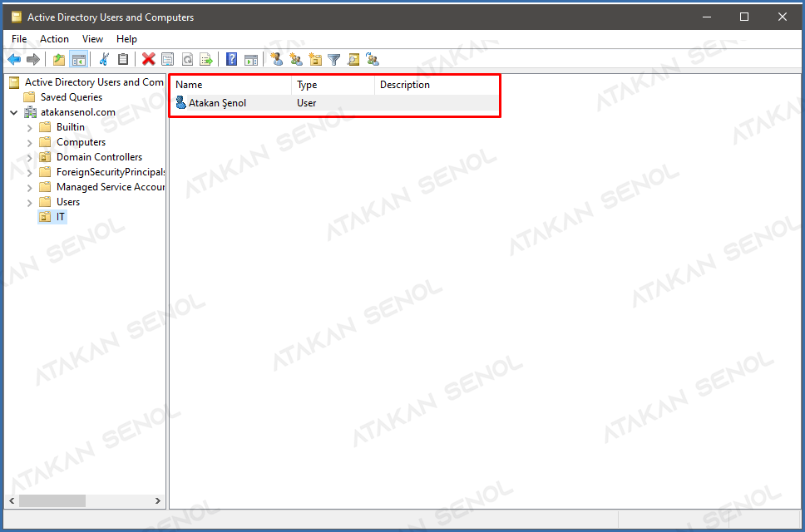Click the Add to group icon
Viewport: 805px width, 532px height.
[373, 60]
